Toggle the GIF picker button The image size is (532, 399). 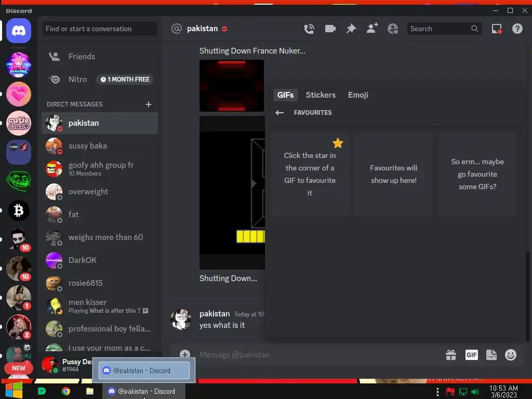(471, 355)
